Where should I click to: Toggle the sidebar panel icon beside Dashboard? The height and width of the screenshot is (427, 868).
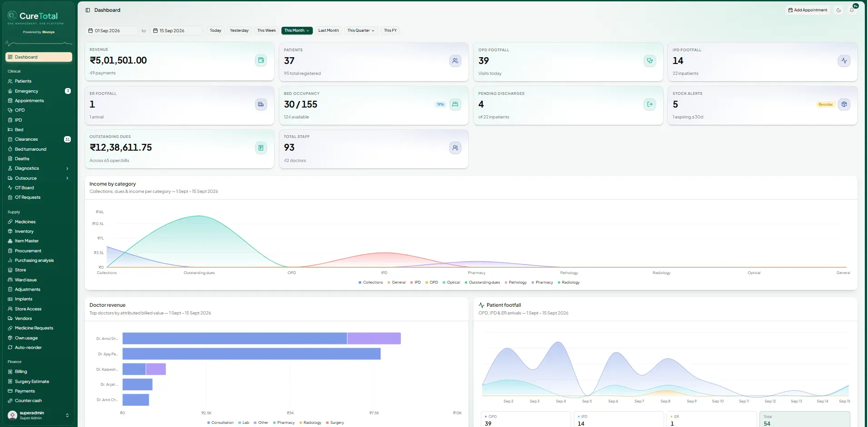[88, 10]
